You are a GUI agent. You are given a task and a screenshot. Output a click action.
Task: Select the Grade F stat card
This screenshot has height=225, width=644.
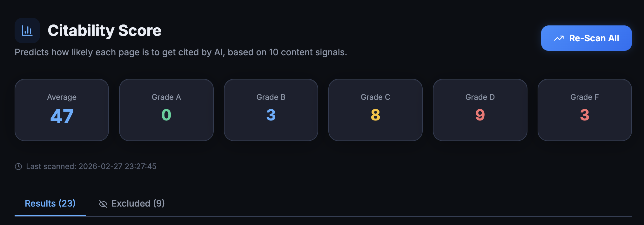coord(584,110)
